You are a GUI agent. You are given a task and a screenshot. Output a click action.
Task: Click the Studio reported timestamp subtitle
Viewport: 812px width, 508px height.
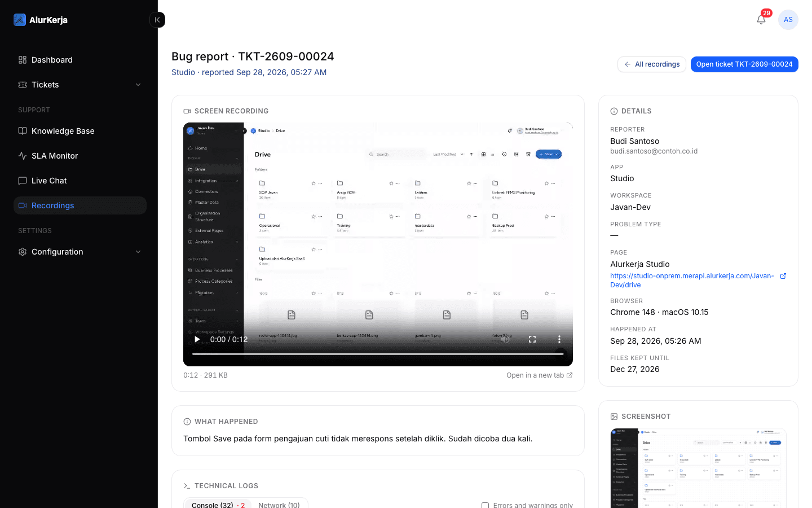point(249,72)
